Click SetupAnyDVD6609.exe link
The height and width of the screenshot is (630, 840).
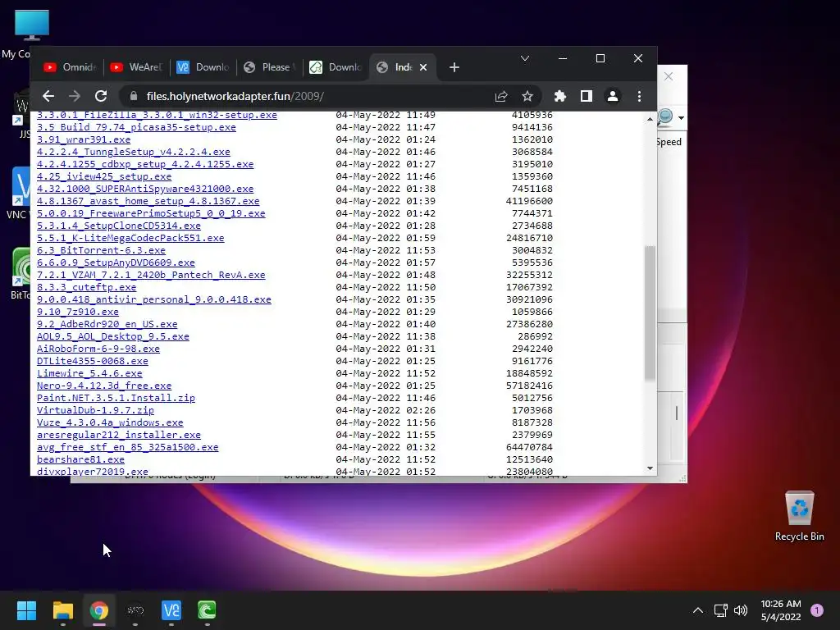[116, 263]
